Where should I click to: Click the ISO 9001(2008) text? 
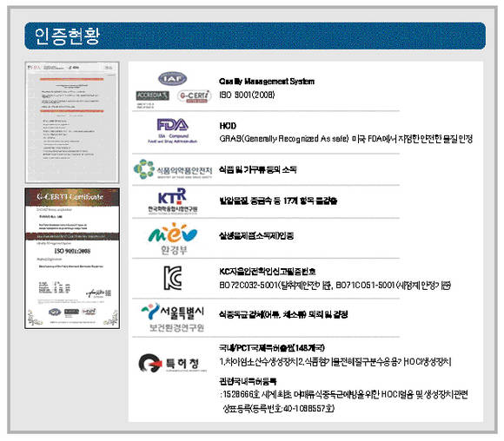coord(247,95)
